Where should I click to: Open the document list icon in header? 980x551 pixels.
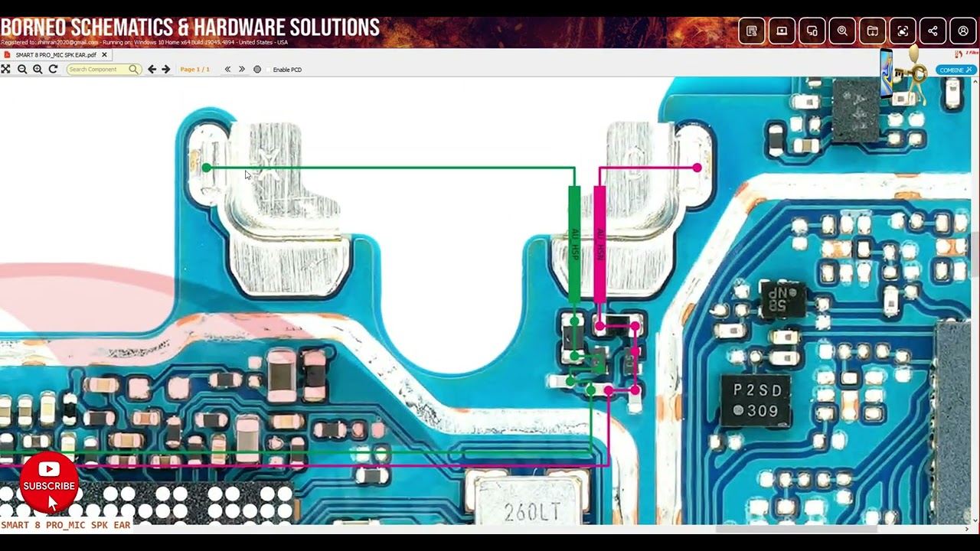coord(752,31)
